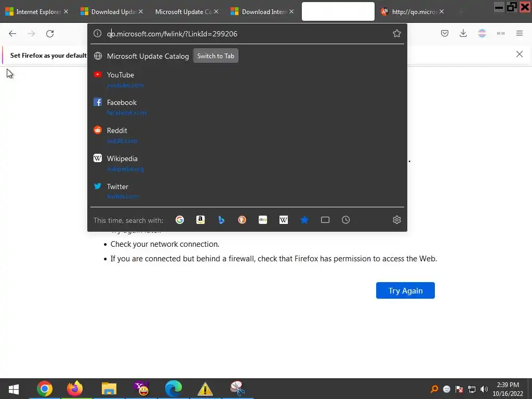
Task: Launch Google Chrome from taskbar
Action: click(45, 389)
